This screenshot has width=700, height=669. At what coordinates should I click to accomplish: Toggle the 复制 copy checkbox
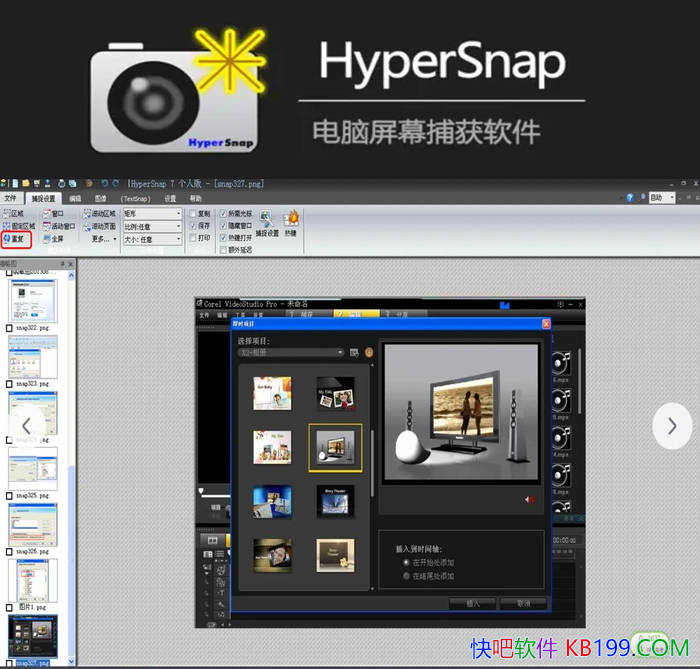pyautogui.click(x=193, y=214)
